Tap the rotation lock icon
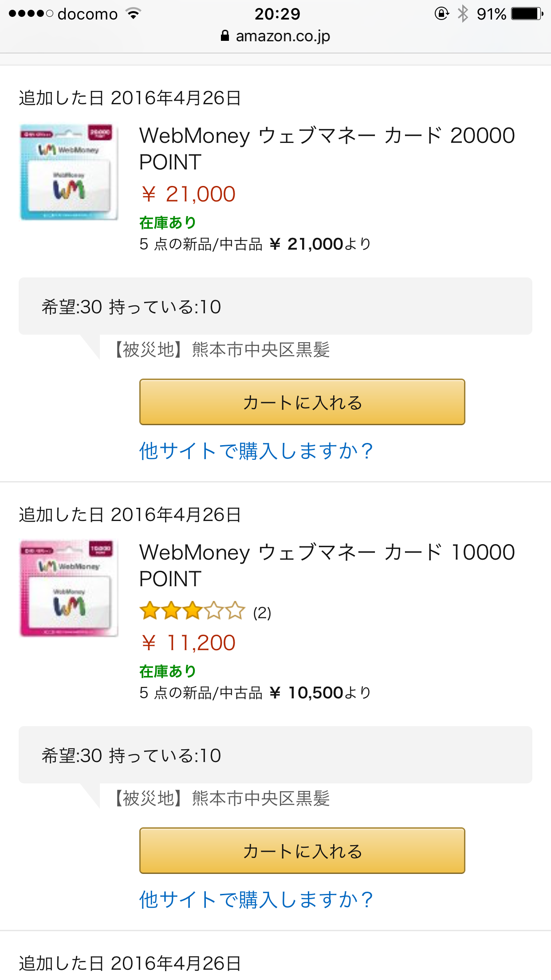Image resolution: width=551 pixels, height=980 pixels. (x=441, y=14)
